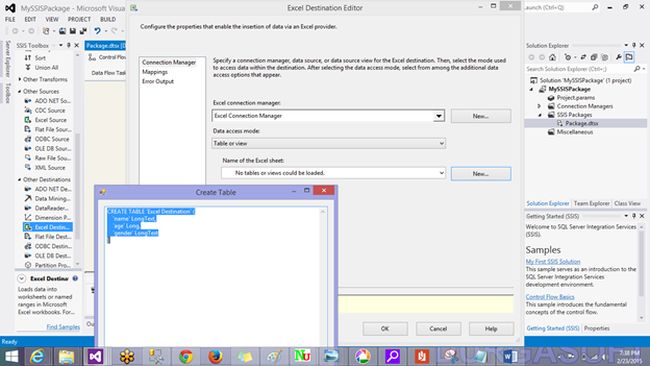Select ODBC Source toolbox item
This screenshot has width=650, height=366.
47,139
